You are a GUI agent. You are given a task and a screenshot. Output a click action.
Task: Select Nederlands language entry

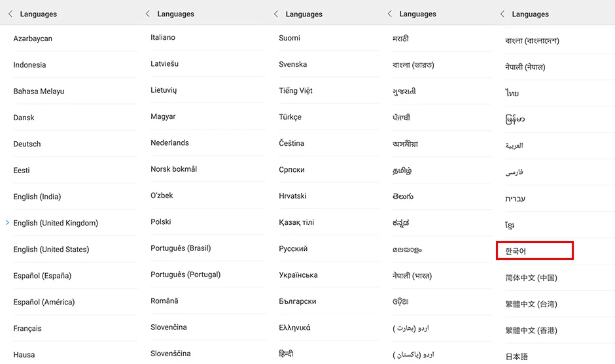(x=208, y=142)
